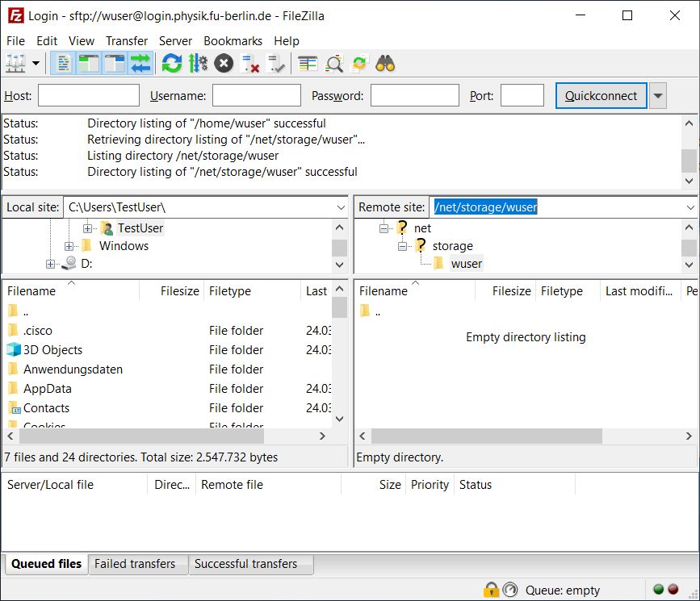Switch to Queued files tab
Image resolution: width=700 pixels, height=601 pixels.
(47, 564)
